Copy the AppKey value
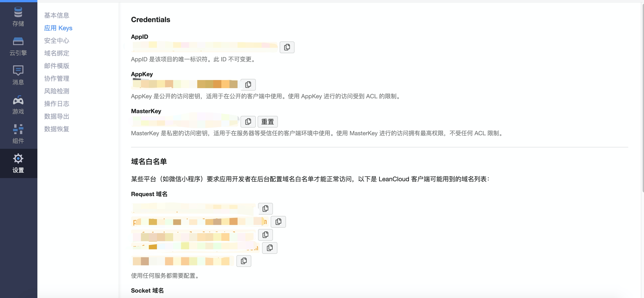 click(248, 84)
